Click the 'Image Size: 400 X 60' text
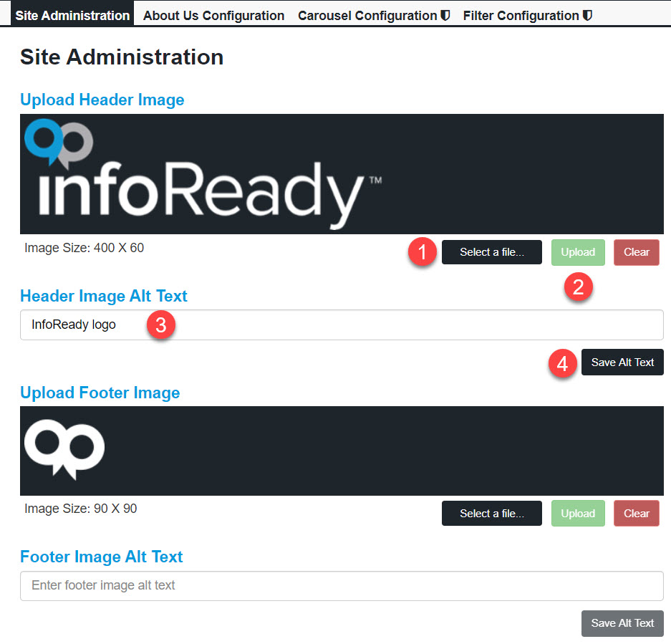 [85, 248]
